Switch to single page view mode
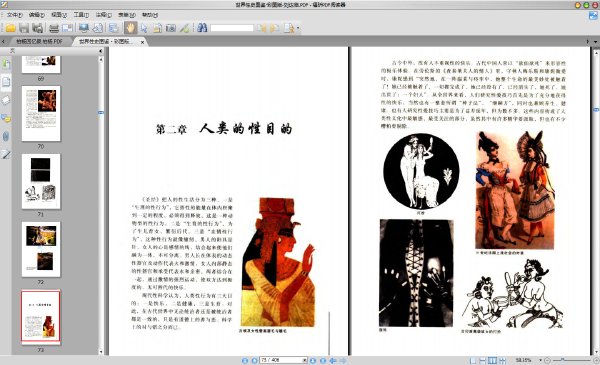Image resolution: width=600 pixels, height=365 pixels. [x=473, y=360]
